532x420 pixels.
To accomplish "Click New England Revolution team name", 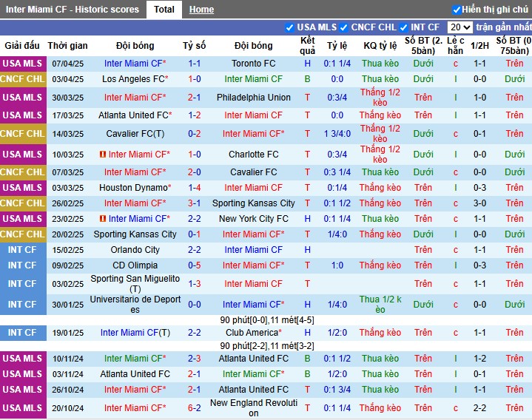I will pos(254,407).
